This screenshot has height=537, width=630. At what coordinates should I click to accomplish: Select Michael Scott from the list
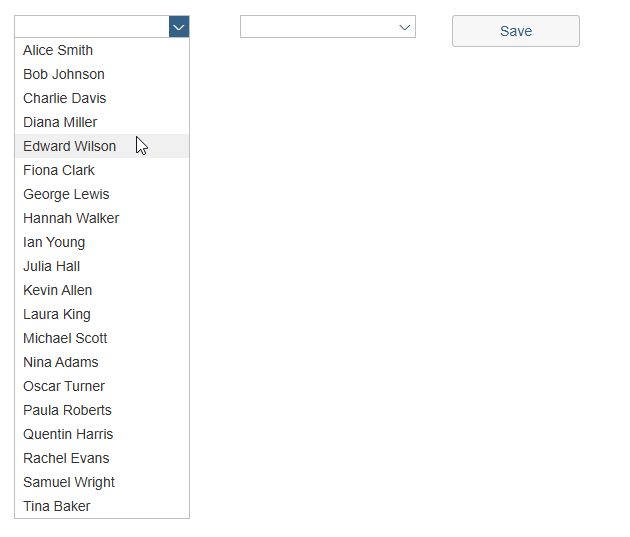(x=65, y=338)
